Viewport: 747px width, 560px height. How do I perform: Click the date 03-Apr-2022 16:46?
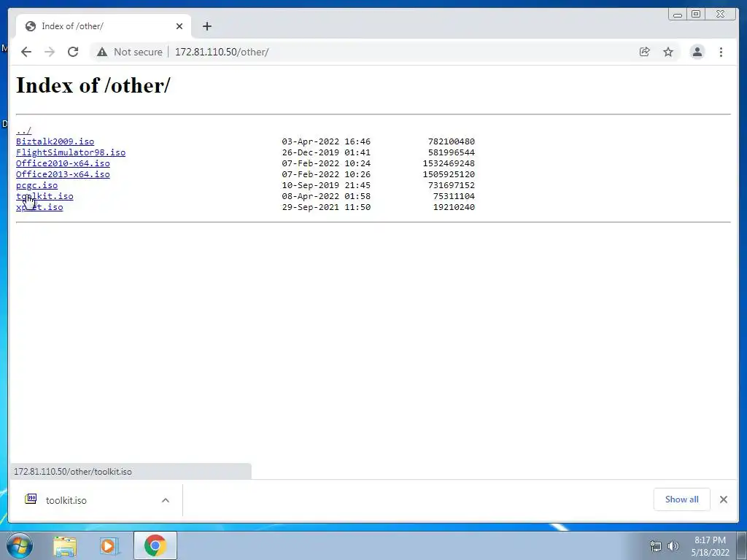[x=326, y=141]
